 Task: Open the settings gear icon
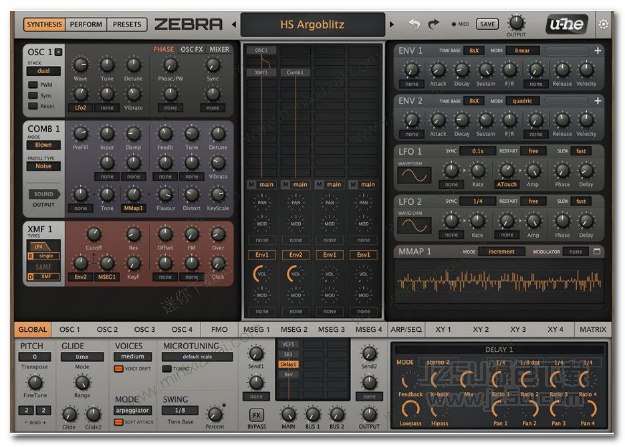pyautogui.click(x=603, y=24)
